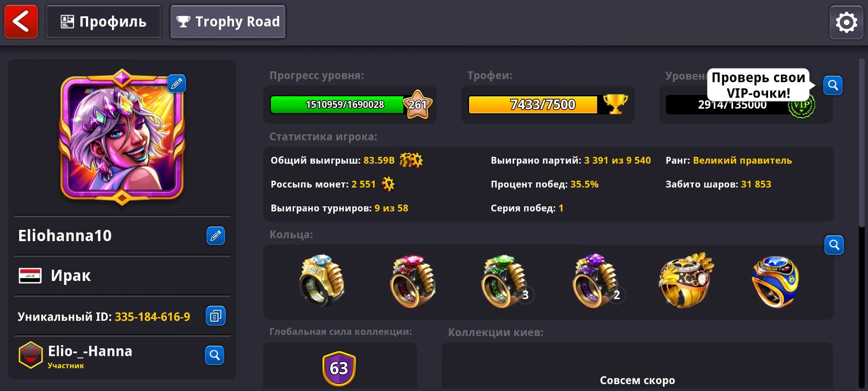This screenshot has height=391, width=868.
Task: Edit avatar with the pencil icon
Action: pos(176,84)
